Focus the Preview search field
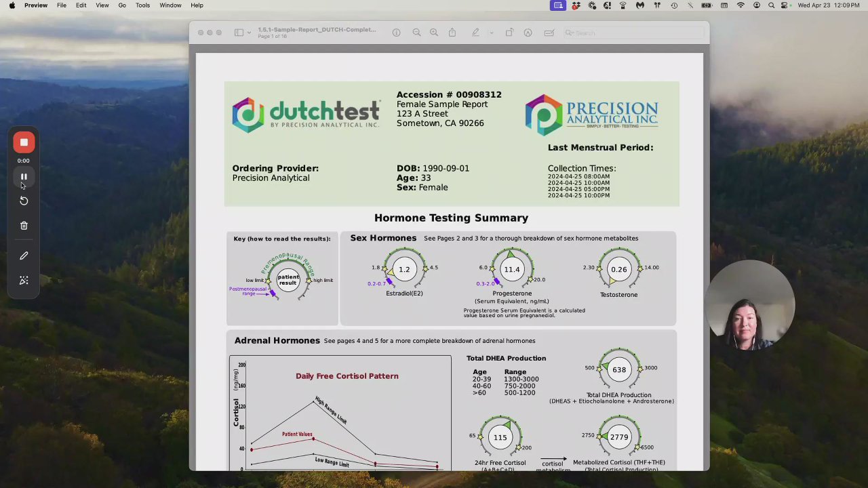The height and width of the screenshot is (488, 868). [633, 33]
